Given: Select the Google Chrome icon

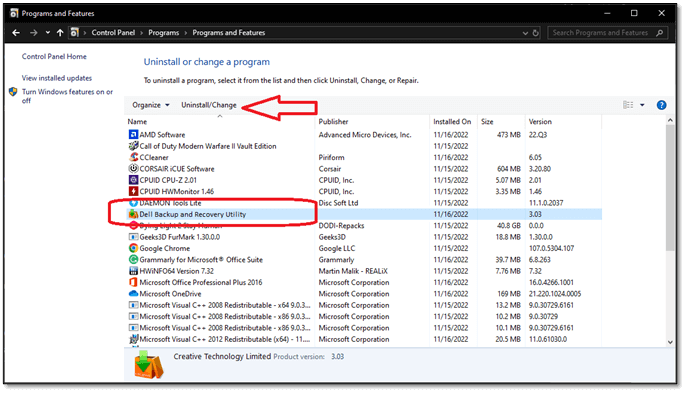Looking at the screenshot, I should tap(133, 248).
